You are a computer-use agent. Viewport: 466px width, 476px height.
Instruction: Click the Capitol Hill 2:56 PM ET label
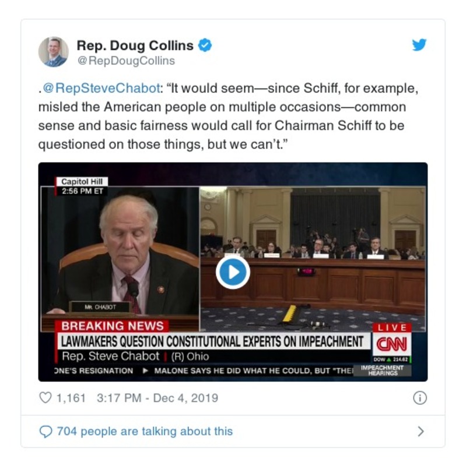[x=82, y=186]
